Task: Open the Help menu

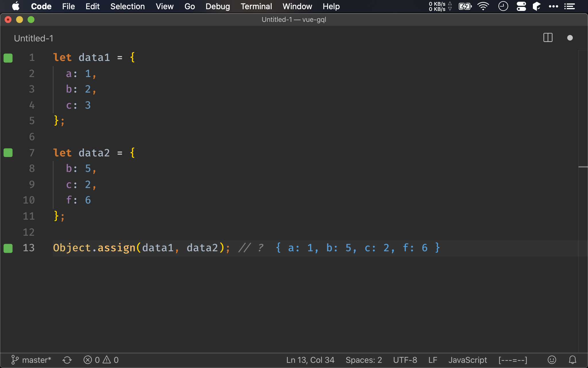Action: 331,6
